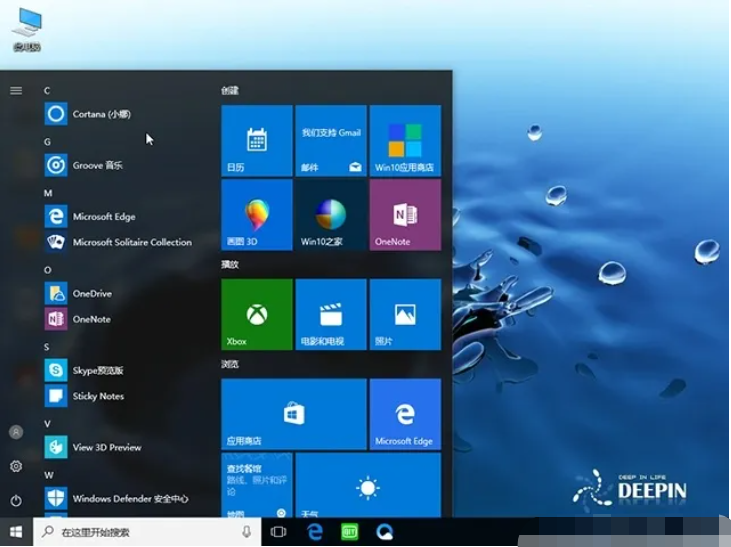Open Windows Defender 安全中心

[130, 498]
